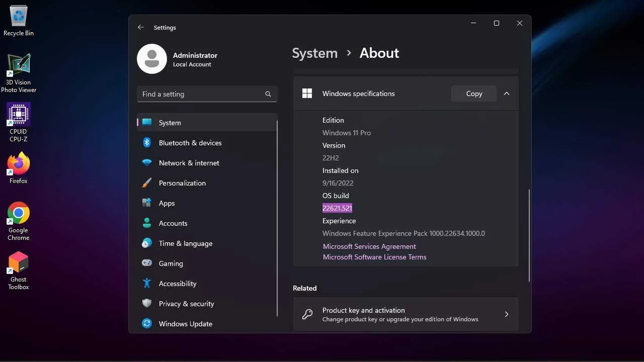Screen dimensions: 644x362
Task: Copy the Windows specifications
Action: (x=474, y=94)
